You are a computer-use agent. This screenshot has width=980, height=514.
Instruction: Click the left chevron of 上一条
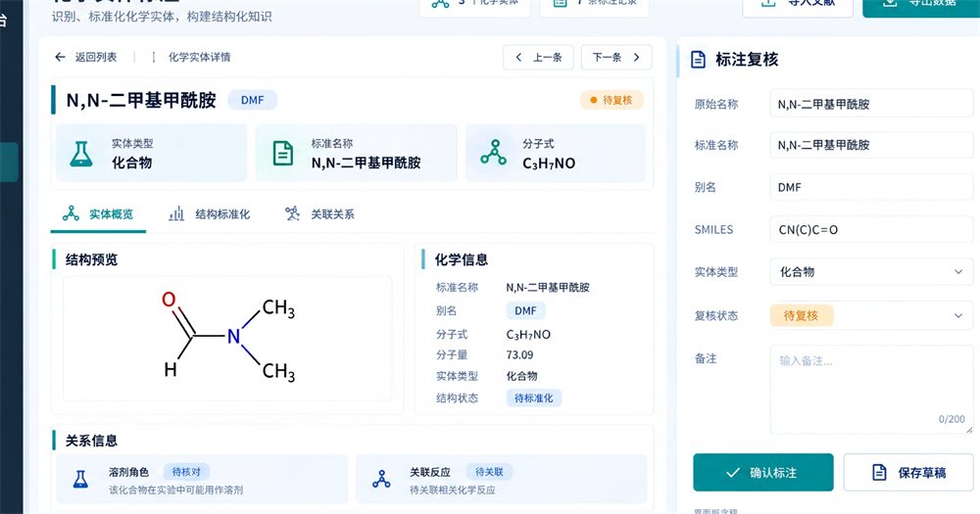tap(518, 58)
